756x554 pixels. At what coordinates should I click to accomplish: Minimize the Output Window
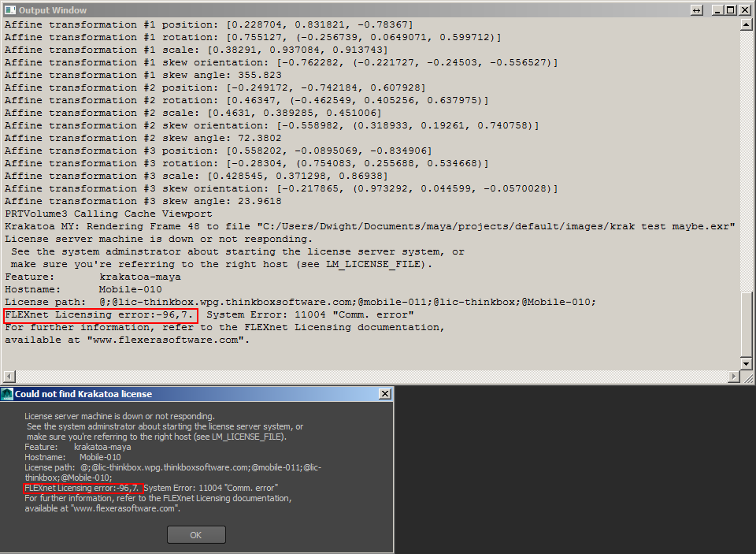click(717, 10)
